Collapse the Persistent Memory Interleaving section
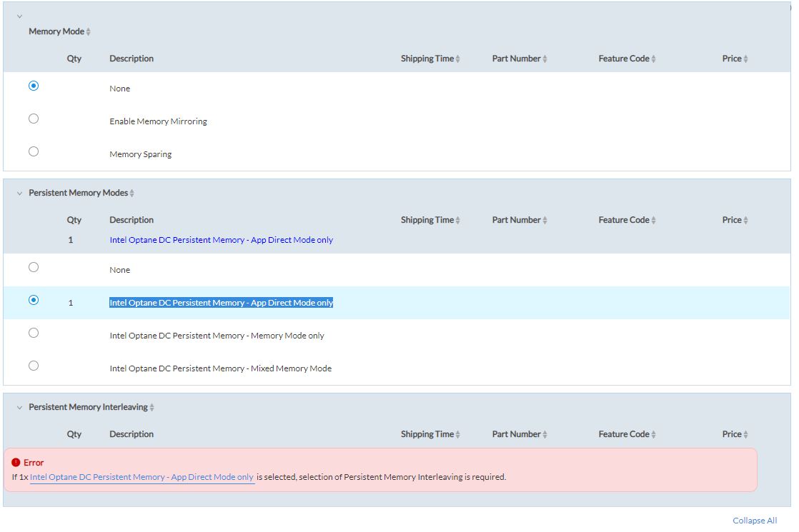 point(19,408)
